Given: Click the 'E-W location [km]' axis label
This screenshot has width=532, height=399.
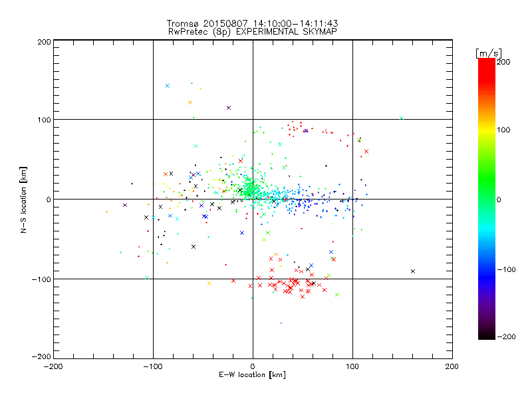Looking at the screenshot, I should (252, 374).
